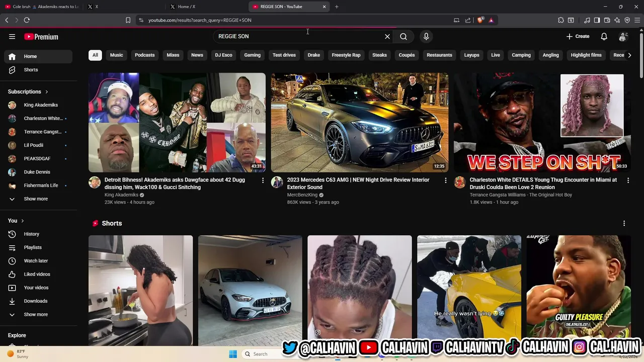Image resolution: width=644 pixels, height=362 pixels.
Task: Click the Windows taskbar Search box
Action: 261,354
